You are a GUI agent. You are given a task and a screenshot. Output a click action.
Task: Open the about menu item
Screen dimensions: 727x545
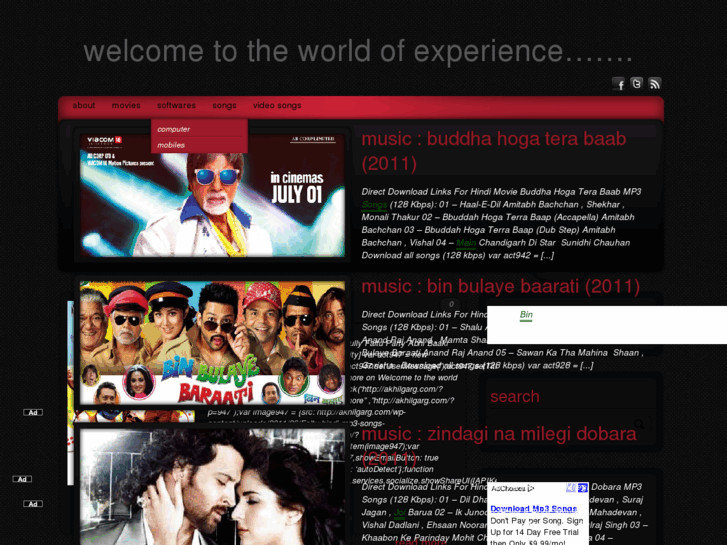[83, 105]
